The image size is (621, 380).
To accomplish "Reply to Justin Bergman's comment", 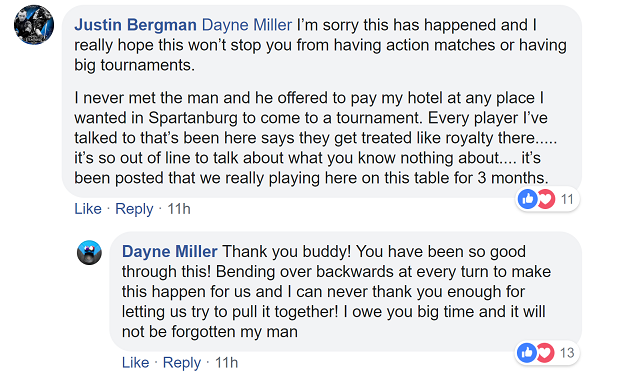I will pyautogui.click(x=134, y=209).
